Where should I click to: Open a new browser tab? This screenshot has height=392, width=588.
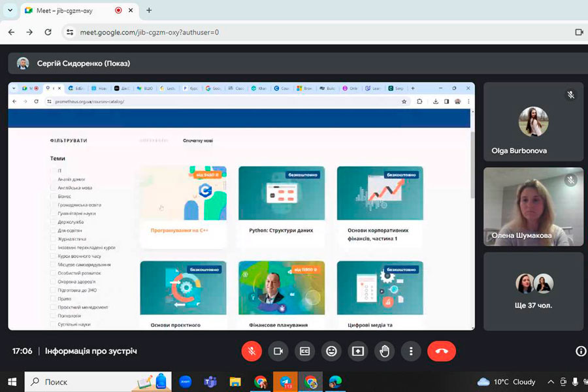pyautogui.click(x=149, y=10)
